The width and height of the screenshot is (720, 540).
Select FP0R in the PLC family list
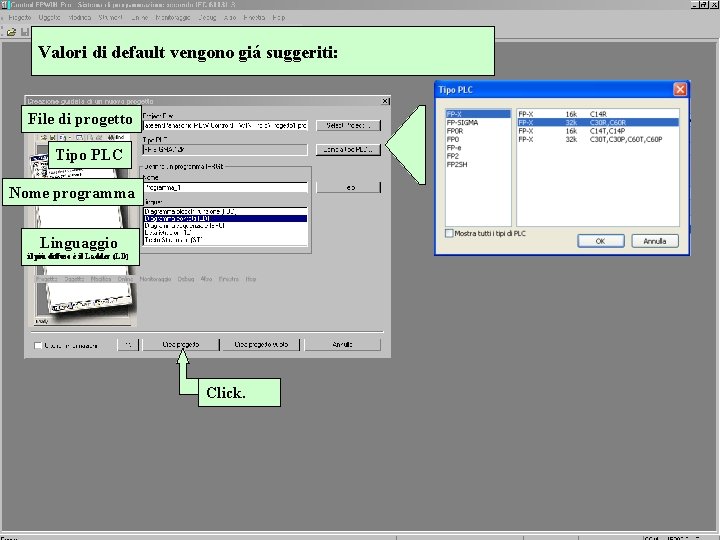pos(478,131)
